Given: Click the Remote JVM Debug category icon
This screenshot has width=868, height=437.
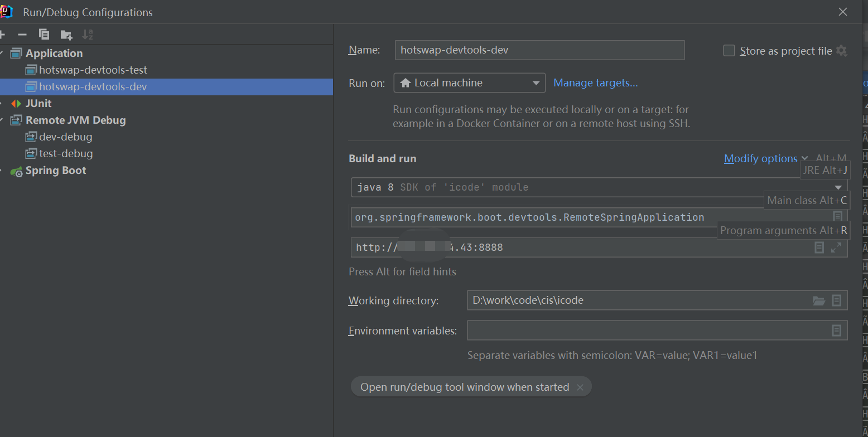Looking at the screenshot, I should pos(16,120).
